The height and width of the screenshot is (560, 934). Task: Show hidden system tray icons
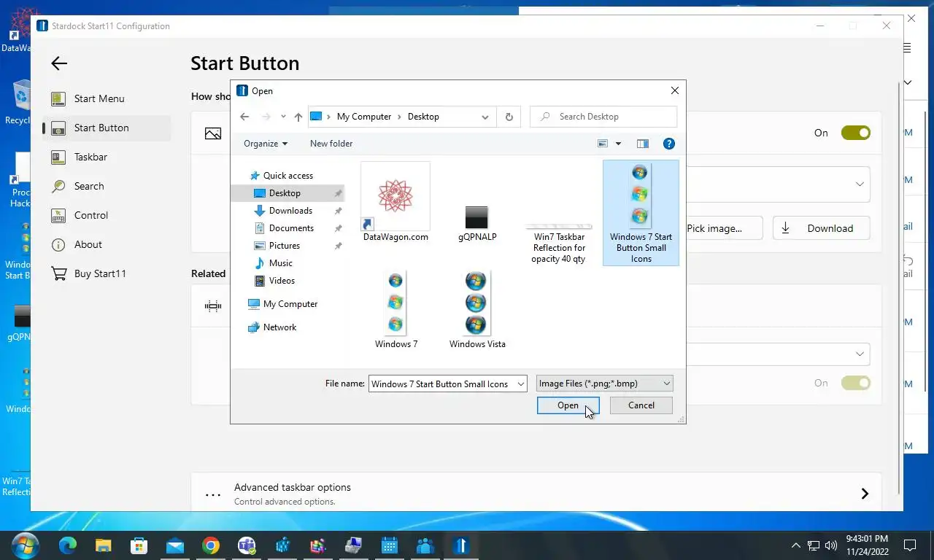pyautogui.click(x=795, y=545)
